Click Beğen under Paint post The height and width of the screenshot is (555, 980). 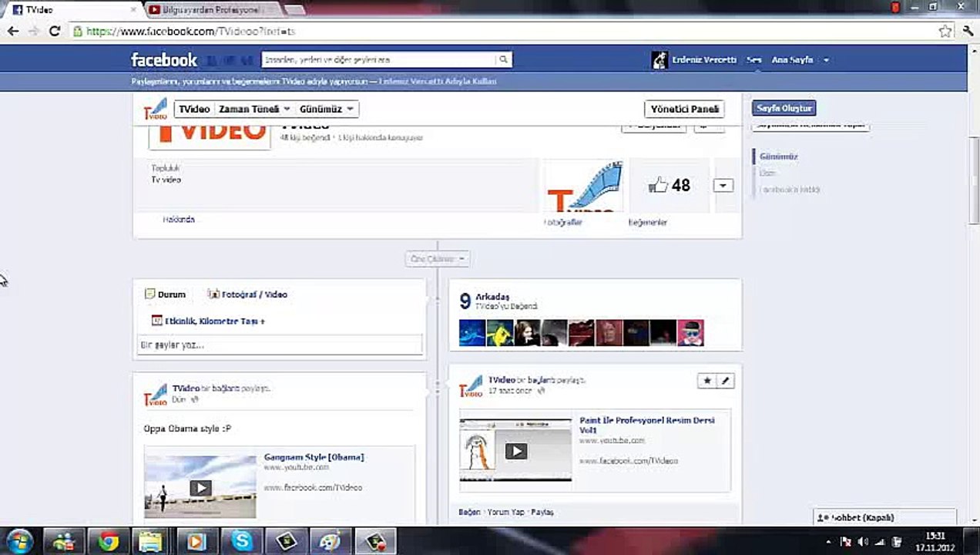pos(469,512)
